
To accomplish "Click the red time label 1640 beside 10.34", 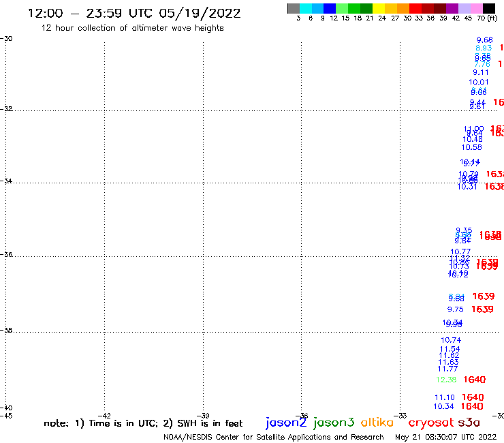I will [472, 406].
